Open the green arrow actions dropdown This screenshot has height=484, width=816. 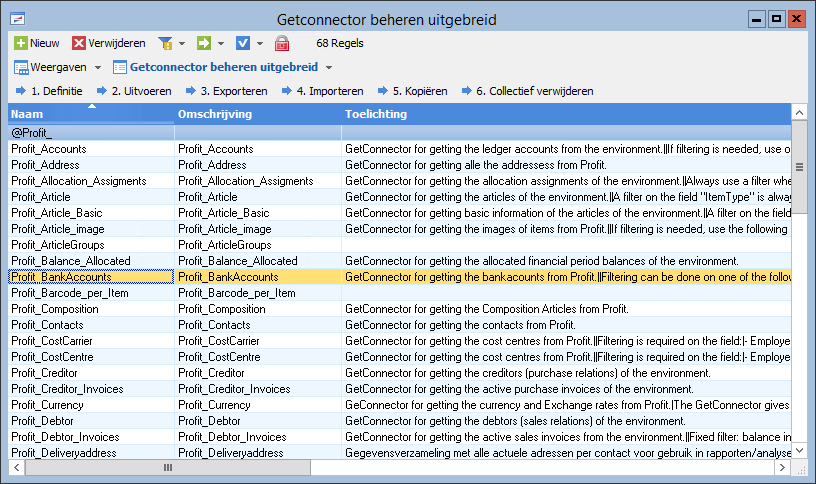pos(221,44)
